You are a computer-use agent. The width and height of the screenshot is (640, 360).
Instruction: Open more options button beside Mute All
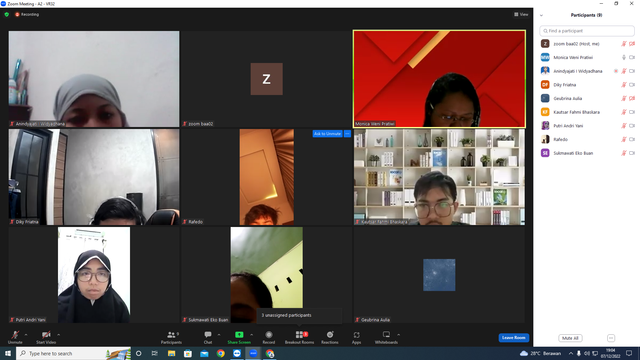click(x=611, y=338)
